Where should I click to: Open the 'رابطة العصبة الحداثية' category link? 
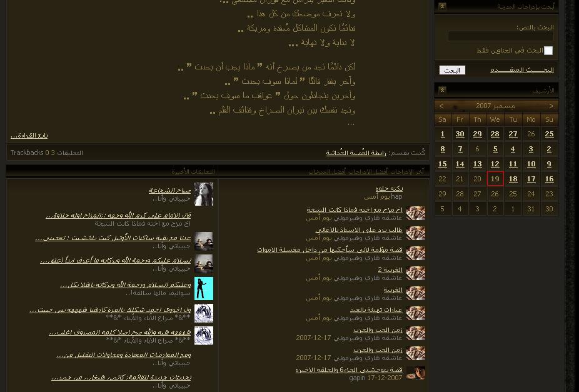click(x=356, y=153)
